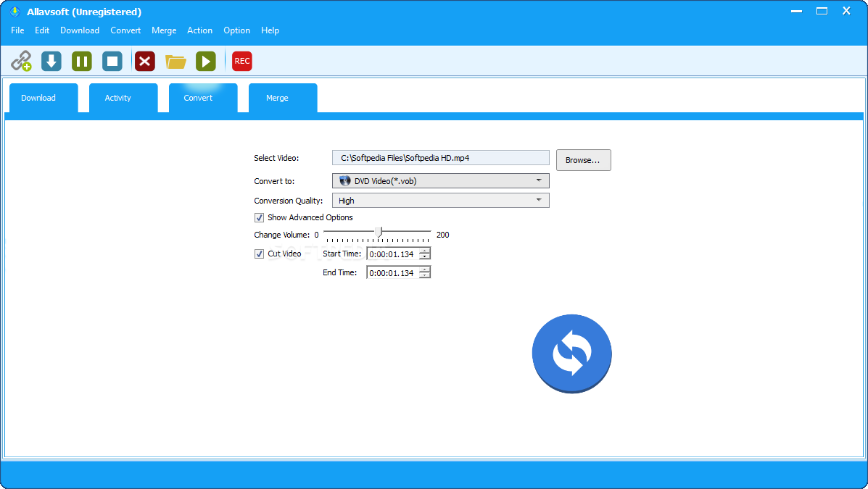Pause download with green pause icon
This screenshot has width=868, height=489.
pos(81,61)
